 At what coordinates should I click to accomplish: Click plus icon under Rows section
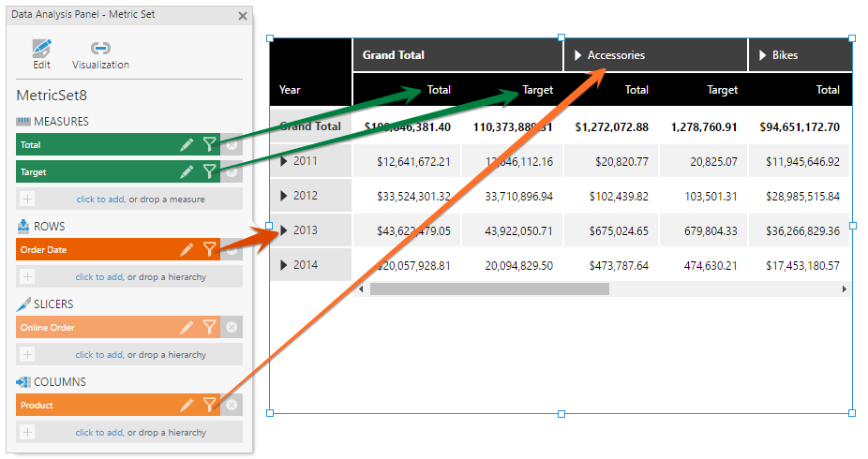point(27,276)
